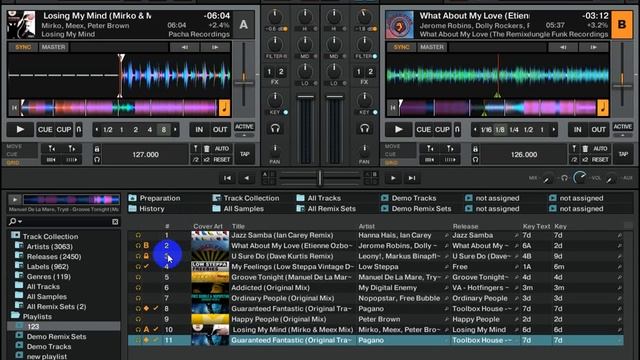The height and width of the screenshot is (360, 640).
Task: Click preview headphone icon for Addicted
Action: tap(138, 288)
